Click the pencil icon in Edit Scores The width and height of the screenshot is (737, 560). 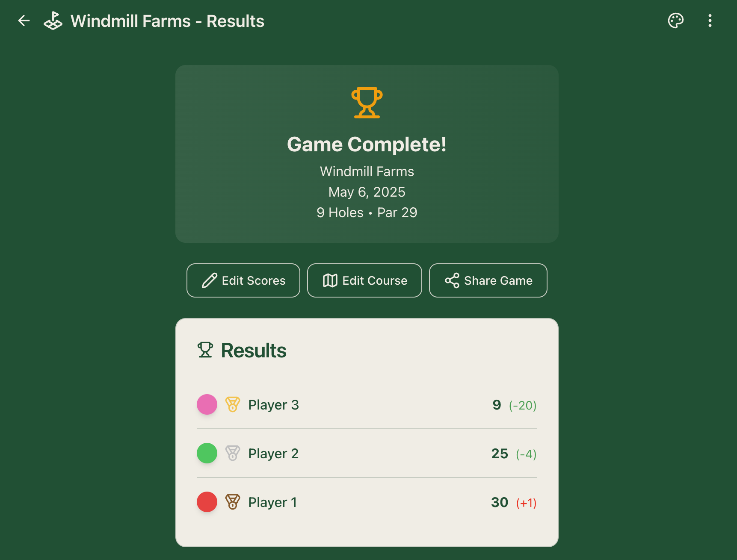tap(210, 280)
